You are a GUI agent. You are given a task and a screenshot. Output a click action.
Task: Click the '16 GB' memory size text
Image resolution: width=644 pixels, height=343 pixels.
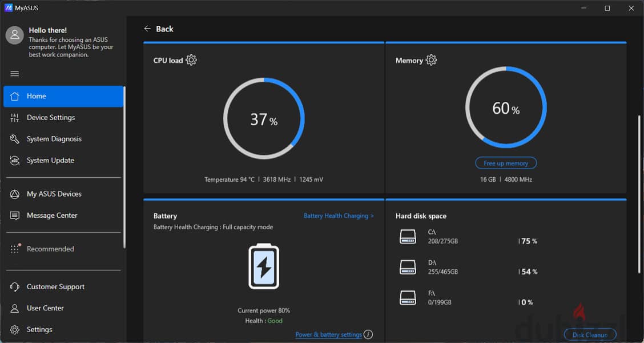coord(488,180)
